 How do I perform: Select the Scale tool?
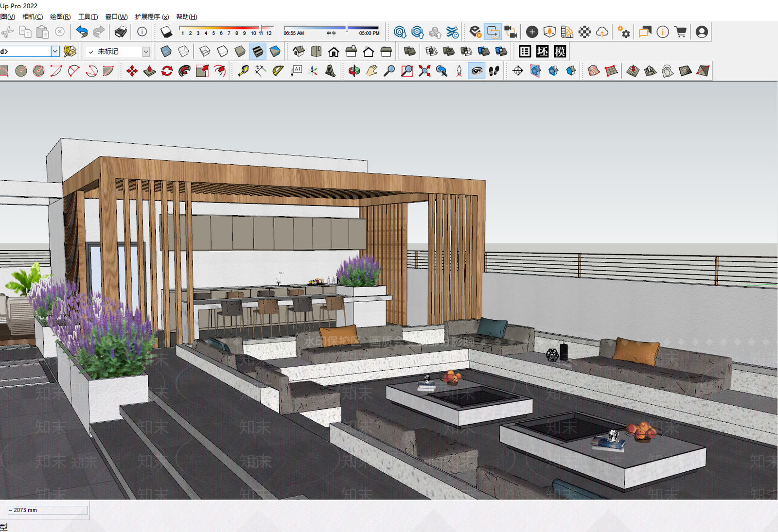pos(202,71)
